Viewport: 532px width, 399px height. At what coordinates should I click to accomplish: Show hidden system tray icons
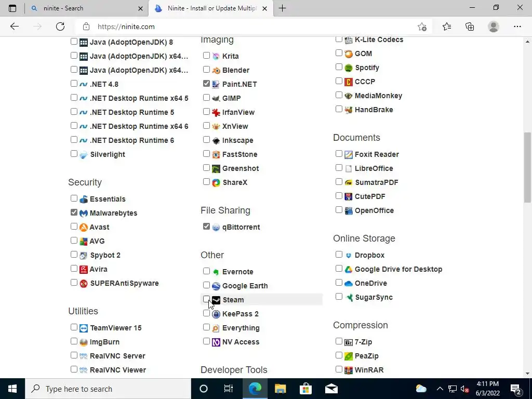click(x=440, y=389)
